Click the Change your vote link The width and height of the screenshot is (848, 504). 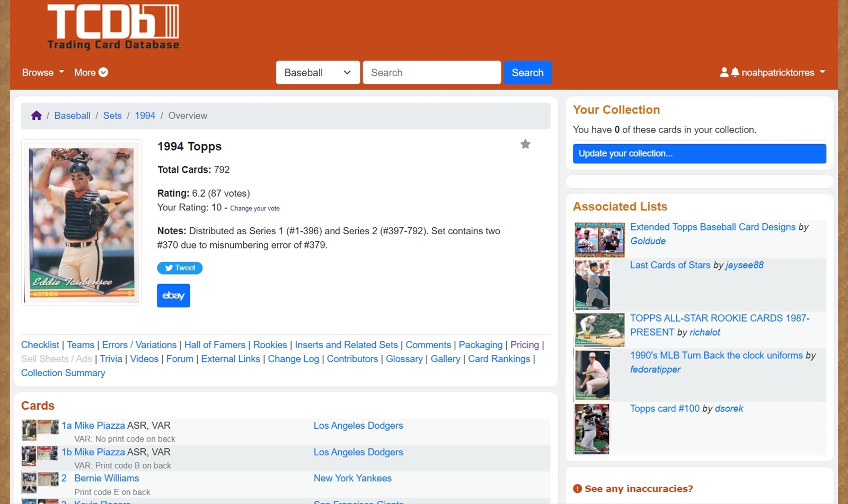255,208
